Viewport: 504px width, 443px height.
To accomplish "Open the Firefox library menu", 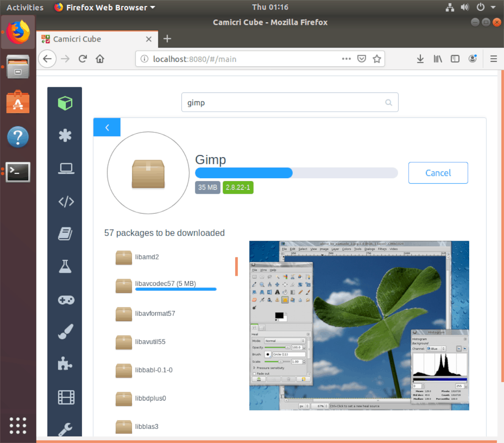I will (x=438, y=59).
